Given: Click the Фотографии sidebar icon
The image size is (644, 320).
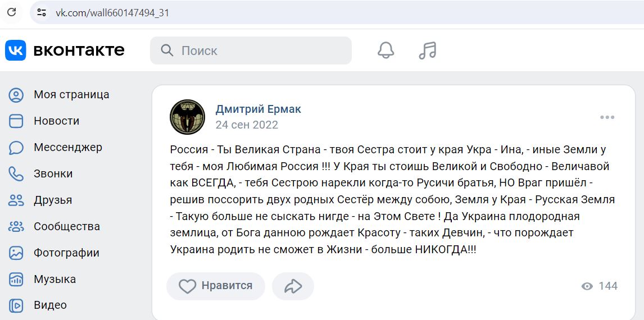Looking at the screenshot, I should point(16,253).
